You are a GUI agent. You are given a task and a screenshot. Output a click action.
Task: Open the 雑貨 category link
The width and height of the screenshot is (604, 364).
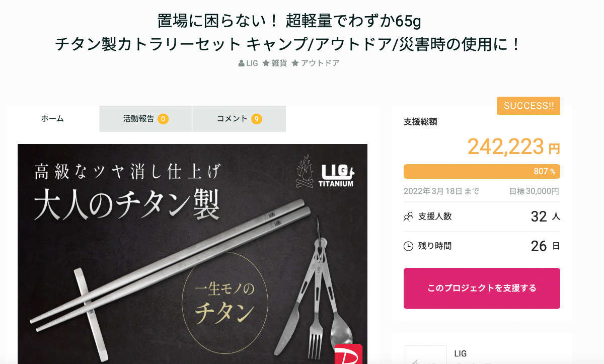tap(279, 63)
